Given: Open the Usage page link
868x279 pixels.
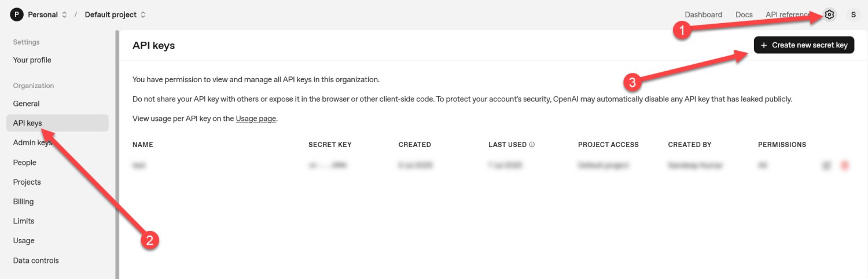Looking at the screenshot, I should (256, 119).
